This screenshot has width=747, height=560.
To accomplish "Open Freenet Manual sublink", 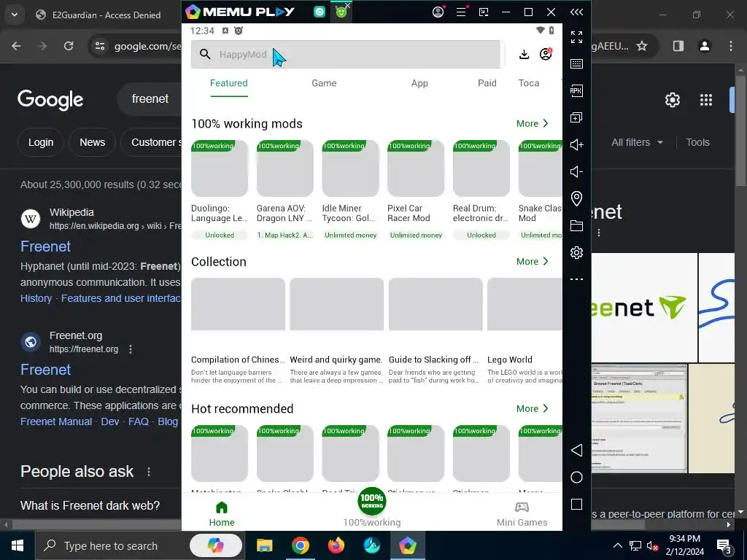I will coord(56,421).
